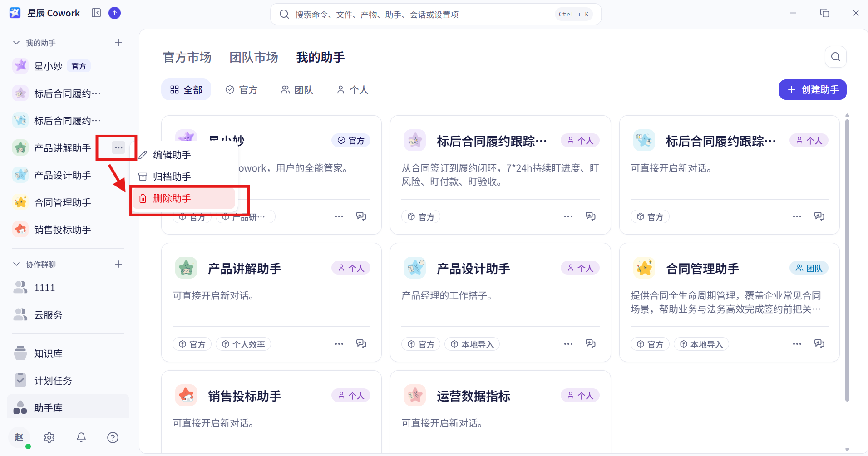Open the notifications bell
The image size is (868, 456).
[81, 437]
